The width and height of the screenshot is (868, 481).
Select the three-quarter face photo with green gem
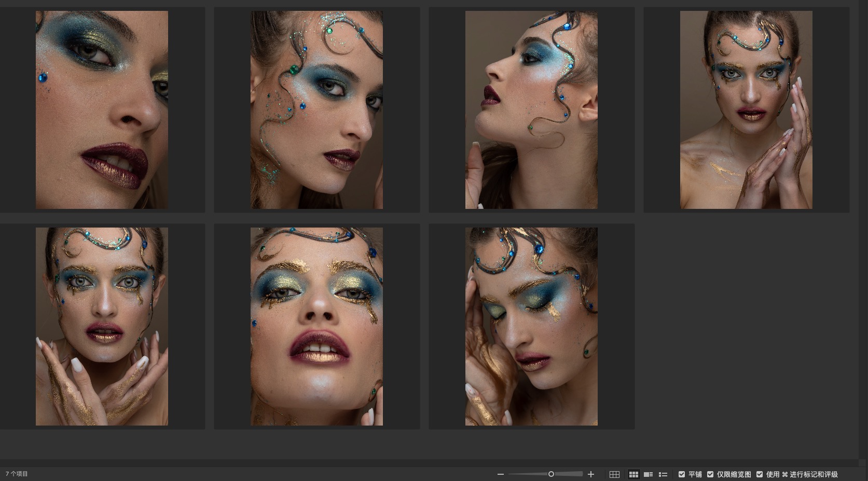(316, 110)
